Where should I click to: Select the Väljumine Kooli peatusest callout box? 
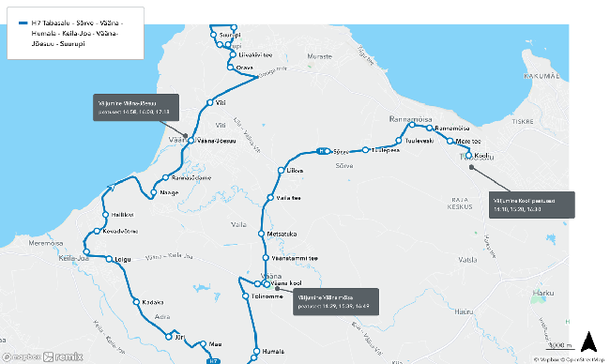[532, 205]
